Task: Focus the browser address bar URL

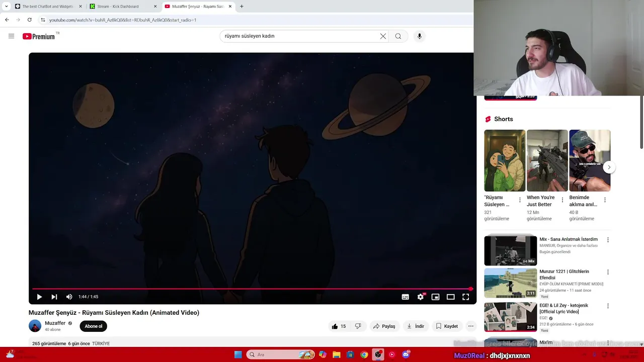Action: (123, 20)
